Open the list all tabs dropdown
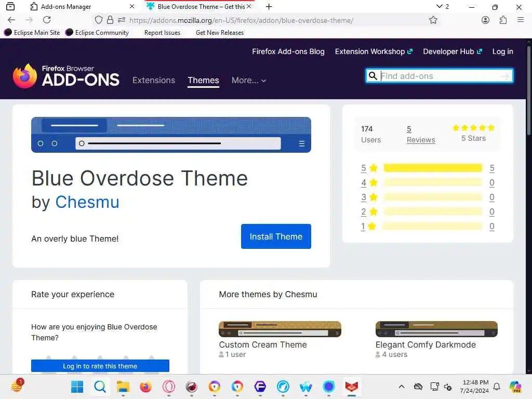Screen dimensions: 532x399 pos(442,6)
